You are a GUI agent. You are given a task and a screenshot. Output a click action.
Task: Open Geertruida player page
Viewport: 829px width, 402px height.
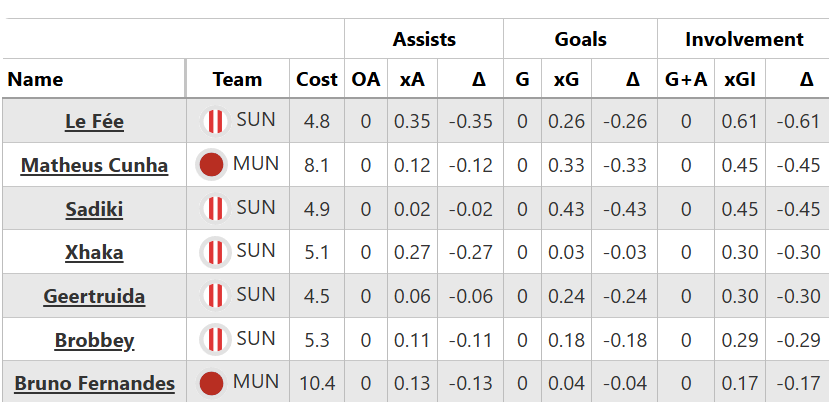pyautogui.click(x=95, y=296)
